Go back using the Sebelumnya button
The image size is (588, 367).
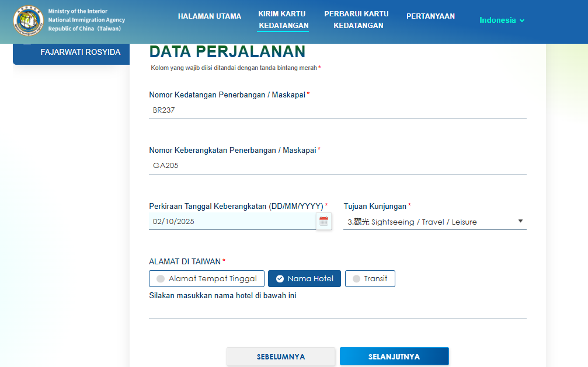[x=281, y=356]
